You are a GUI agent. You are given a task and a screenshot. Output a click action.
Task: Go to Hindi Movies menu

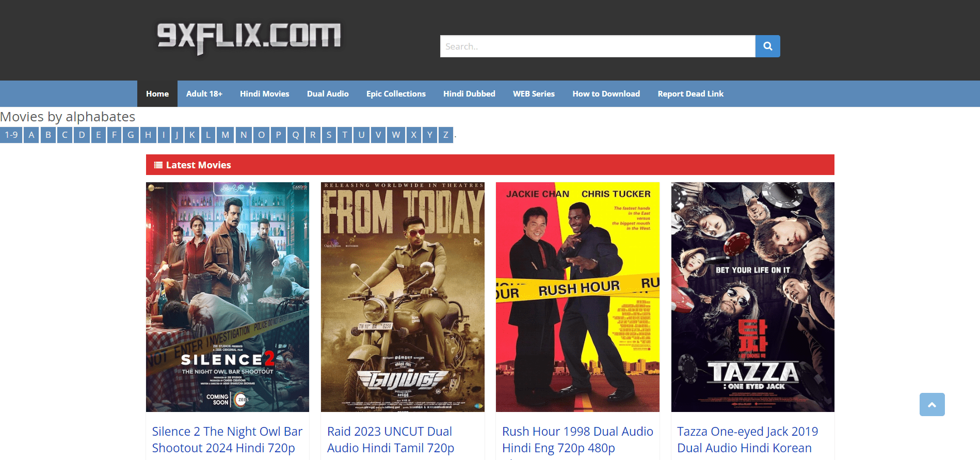264,94
